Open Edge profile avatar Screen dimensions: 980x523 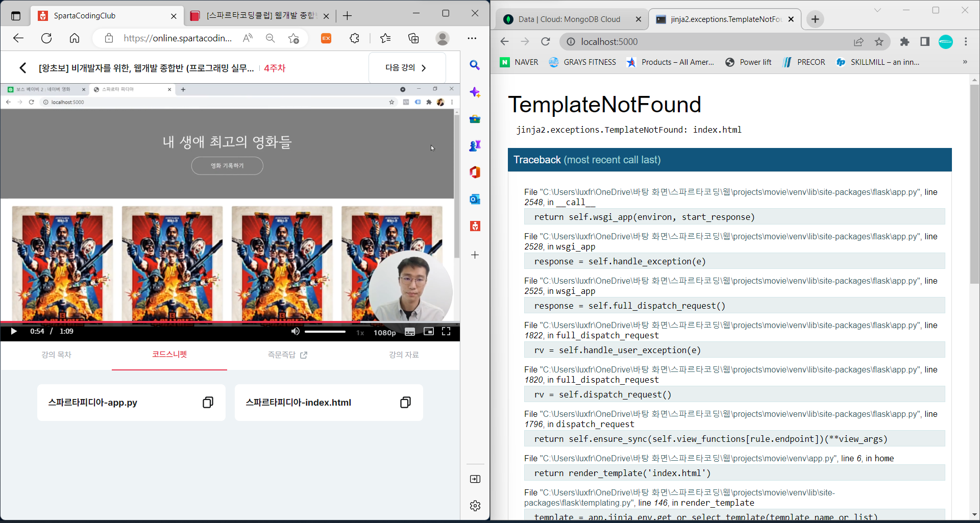point(443,38)
